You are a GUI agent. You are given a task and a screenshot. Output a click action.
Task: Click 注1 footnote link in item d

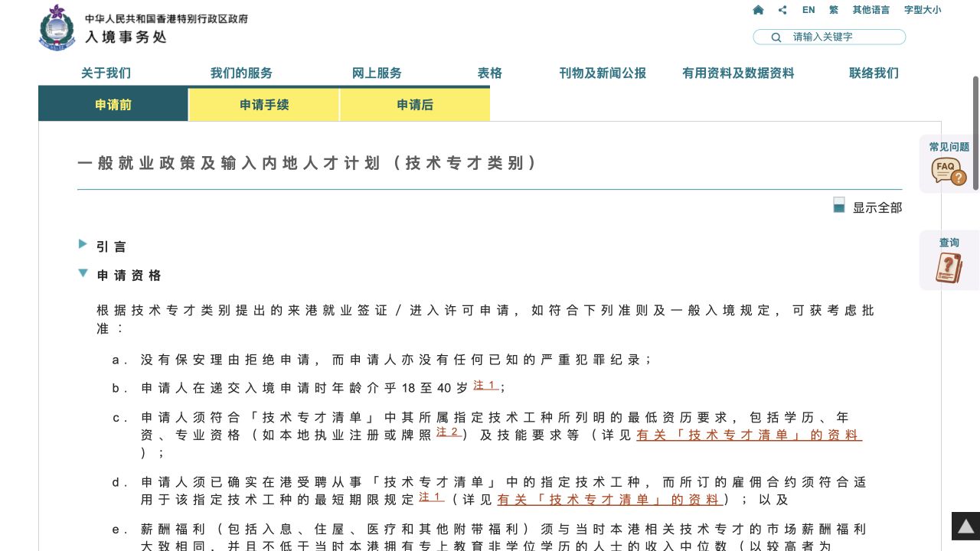[432, 497]
